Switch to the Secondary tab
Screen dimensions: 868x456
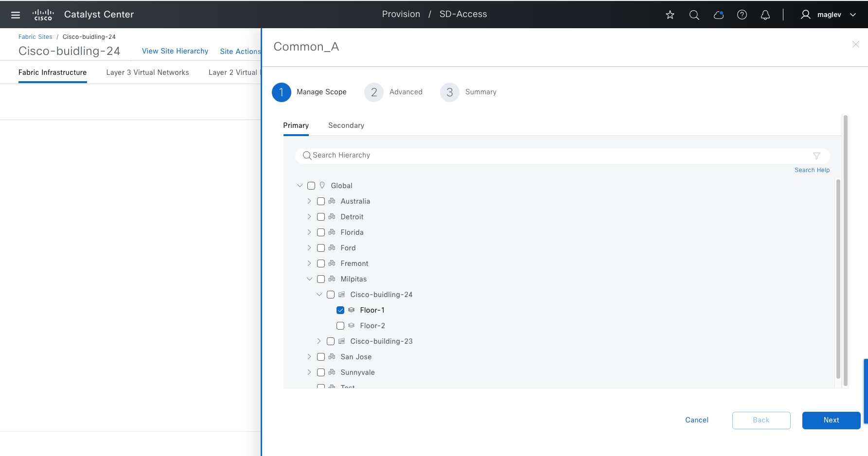346,125
